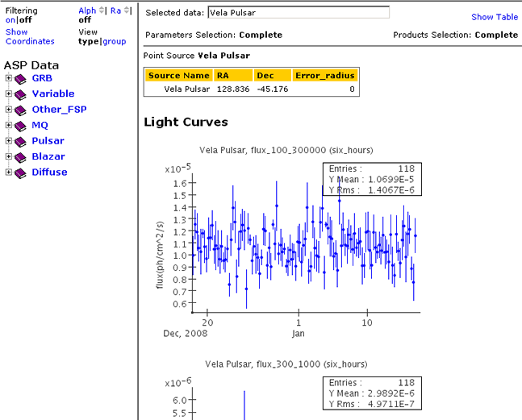The height and width of the screenshot is (420, 522).
Task: Click the MQ book icon
Action: pos(20,126)
